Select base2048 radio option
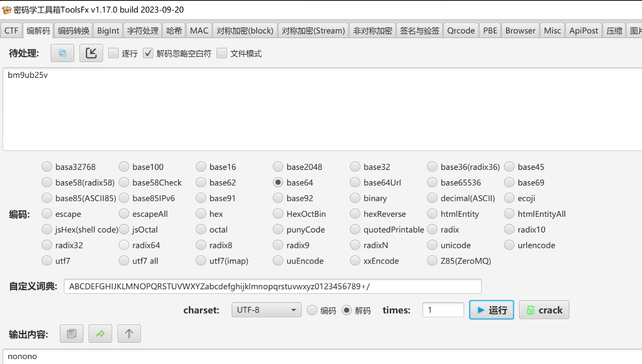This screenshot has width=642, height=364. tap(278, 167)
